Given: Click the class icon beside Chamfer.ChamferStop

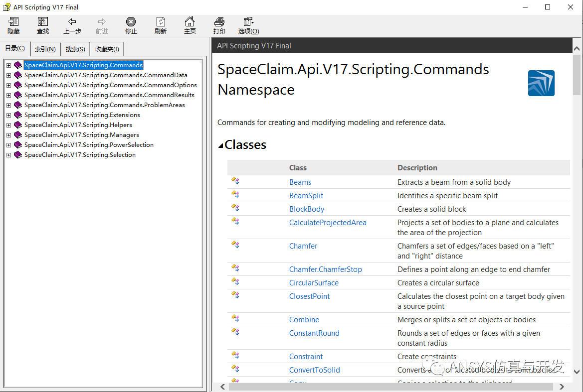Looking at the screenshot, I should click(x=235, y=268).
